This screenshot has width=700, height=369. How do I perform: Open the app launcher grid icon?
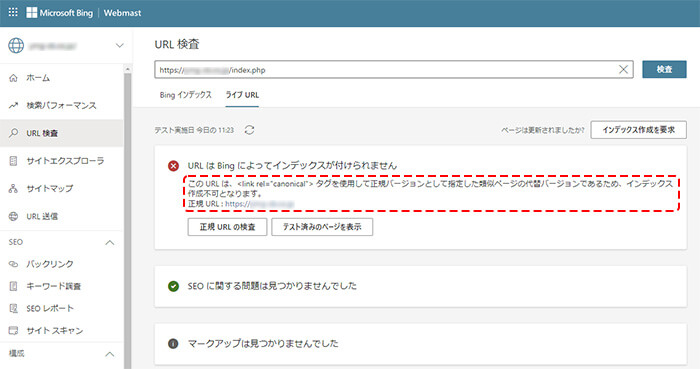pos(13,12)
